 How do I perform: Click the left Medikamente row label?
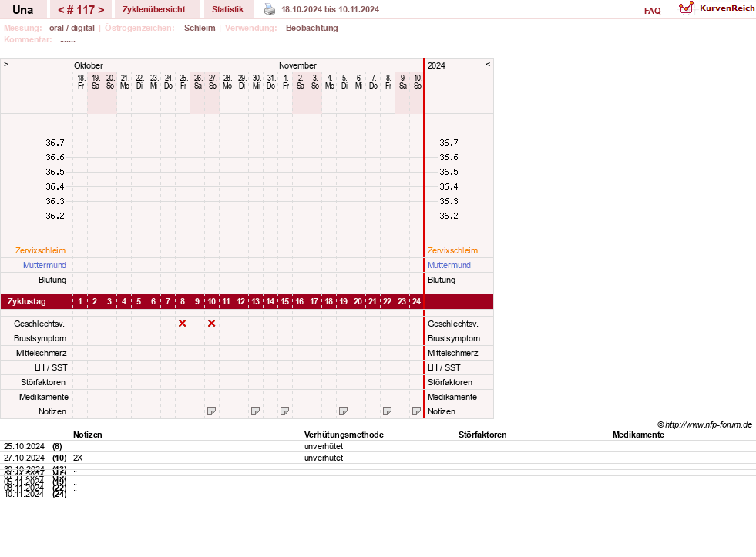44,397
